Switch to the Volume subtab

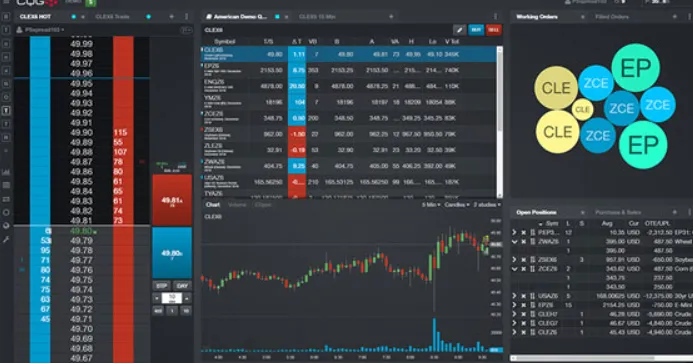click(237, 205)
